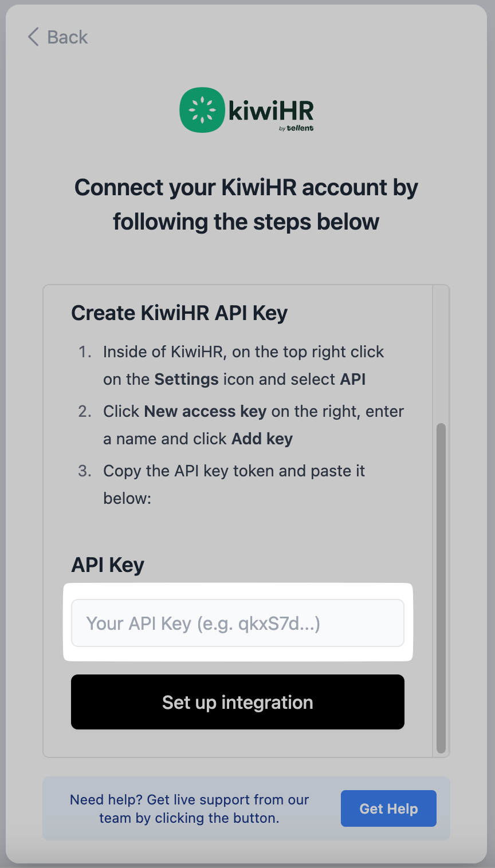Click the green kiwi logo icon
This screenshot has width=495, height=868.
click(x=202, y=110)
